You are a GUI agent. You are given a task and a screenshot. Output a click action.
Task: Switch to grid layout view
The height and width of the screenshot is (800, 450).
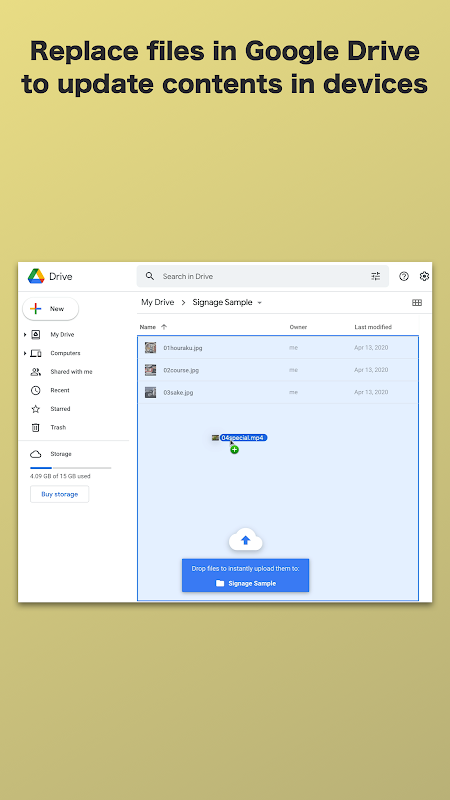coord(417,303)
